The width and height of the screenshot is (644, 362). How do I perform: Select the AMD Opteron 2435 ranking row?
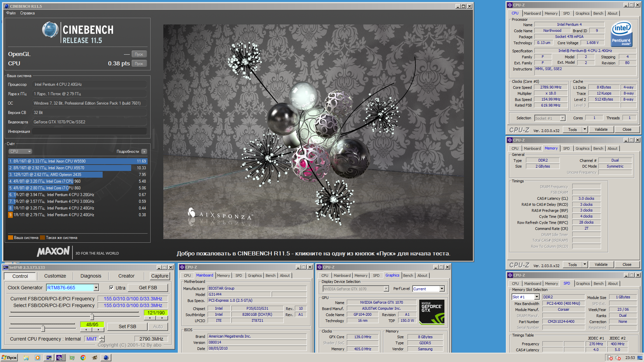(x=77, y=175)
